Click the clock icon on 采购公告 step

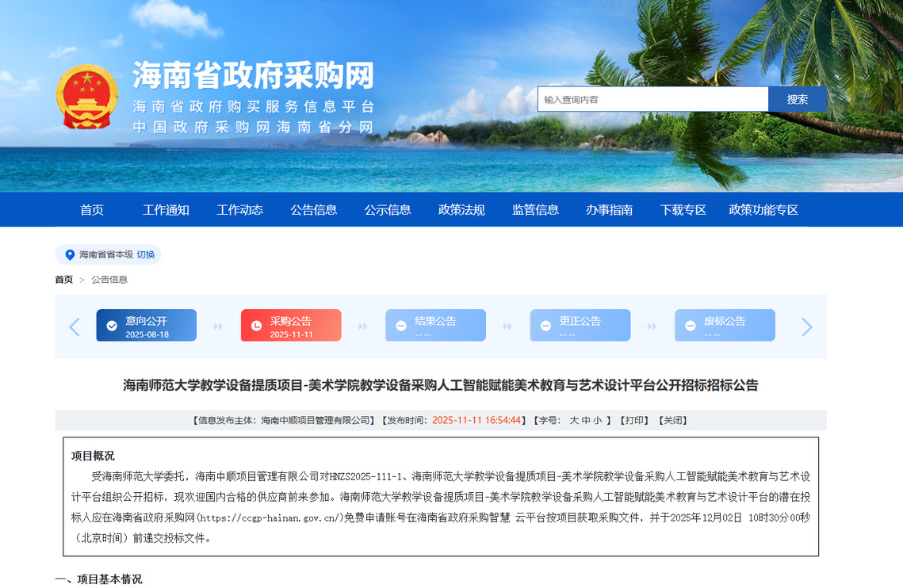(256, 326)
